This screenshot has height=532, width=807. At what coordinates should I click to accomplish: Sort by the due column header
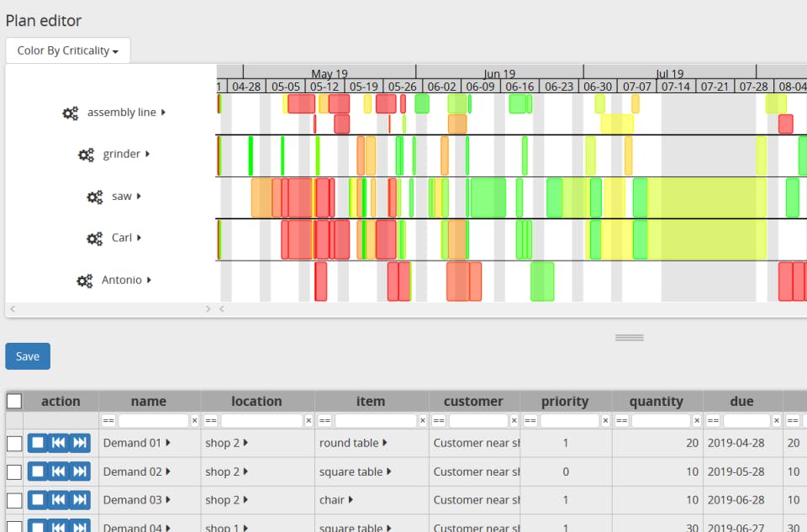coord(741,402)
